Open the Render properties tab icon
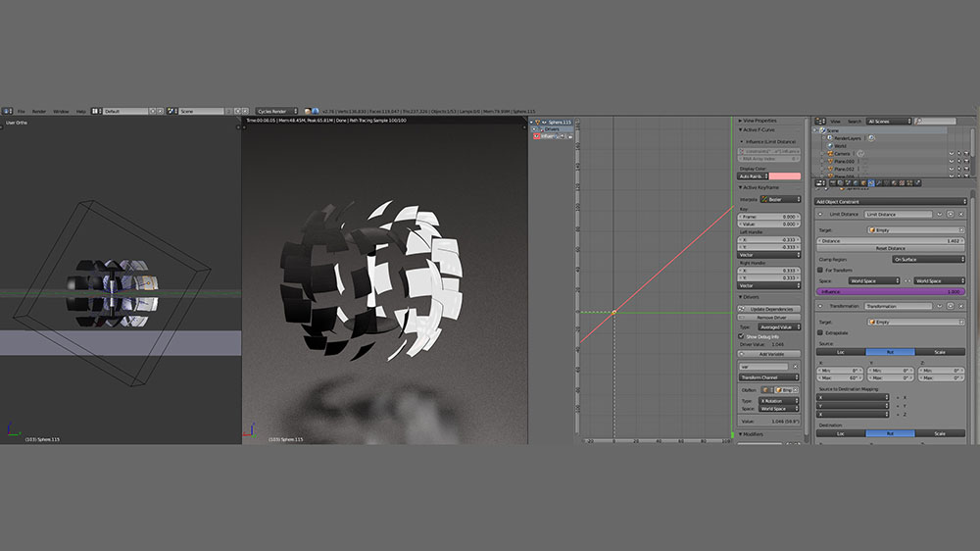Screen dimensions: 980x551 tap(832, 182)
